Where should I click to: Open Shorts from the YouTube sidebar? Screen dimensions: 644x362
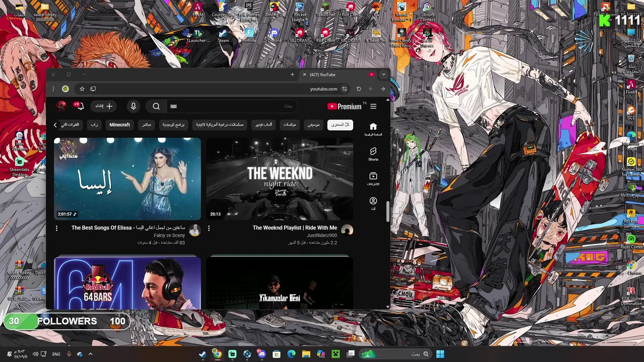coord(373,154)
